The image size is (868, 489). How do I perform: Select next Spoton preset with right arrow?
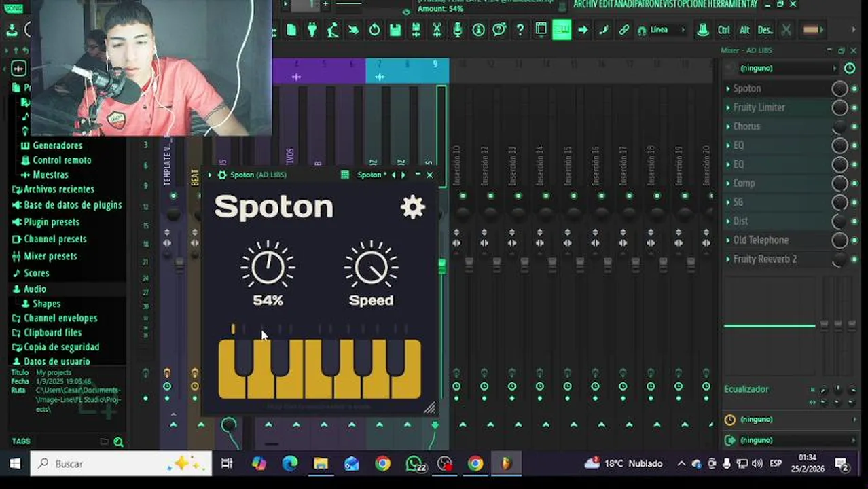point(403,175)
